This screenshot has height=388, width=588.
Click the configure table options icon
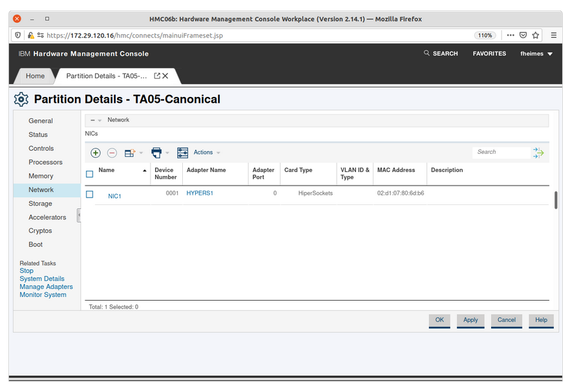click(183, 153)
